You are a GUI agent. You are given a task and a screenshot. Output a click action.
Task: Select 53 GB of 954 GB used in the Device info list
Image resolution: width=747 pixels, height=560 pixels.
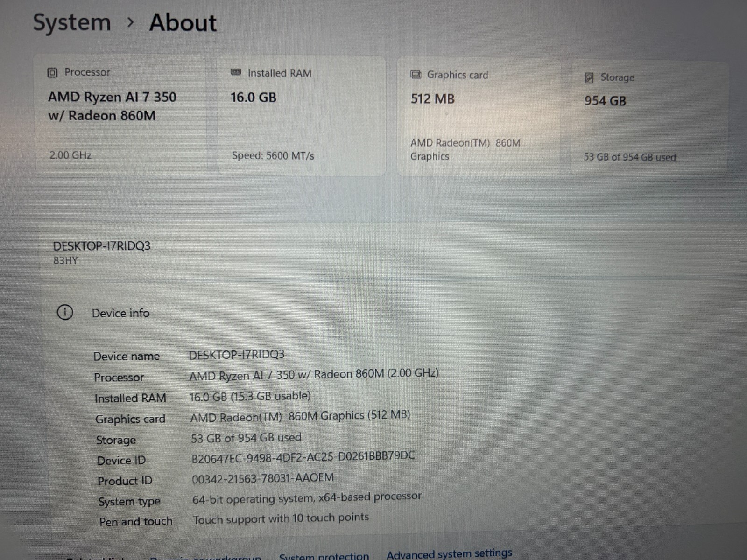pyautogui.click(x=246, y=438)
